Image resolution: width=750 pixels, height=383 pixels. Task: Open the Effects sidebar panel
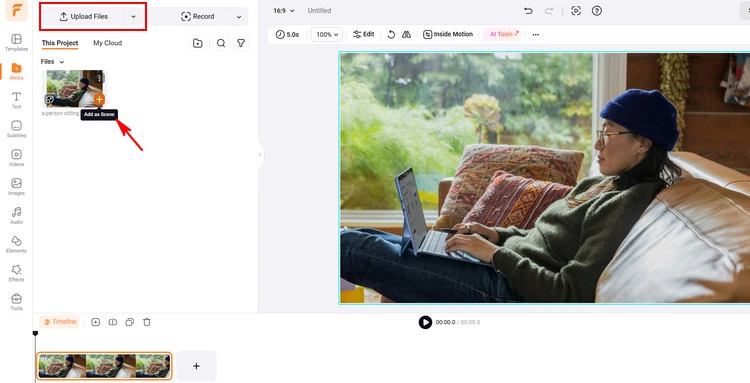pyautogui.click(x=16, y=273)
